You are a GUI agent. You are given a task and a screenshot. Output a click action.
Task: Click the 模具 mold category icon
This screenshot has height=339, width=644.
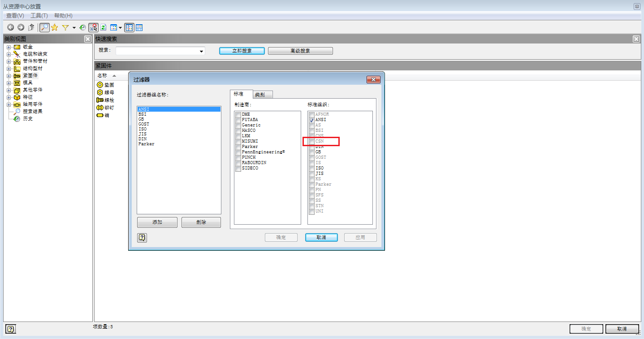17,83
